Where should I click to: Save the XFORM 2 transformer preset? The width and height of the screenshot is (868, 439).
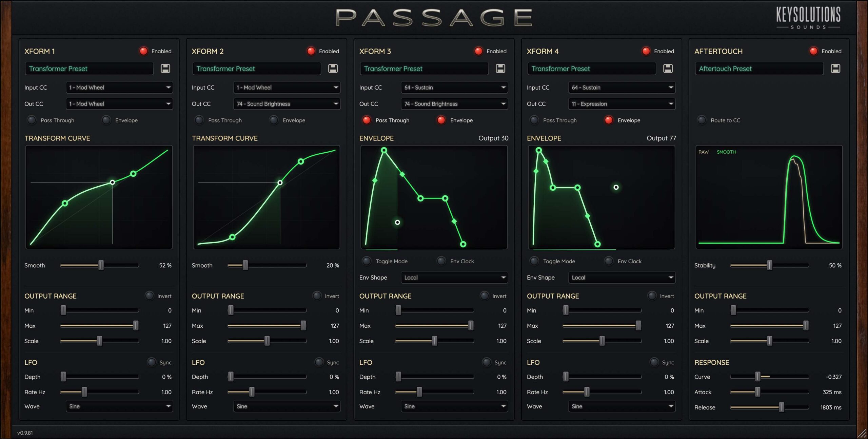(x=333, y=69)
